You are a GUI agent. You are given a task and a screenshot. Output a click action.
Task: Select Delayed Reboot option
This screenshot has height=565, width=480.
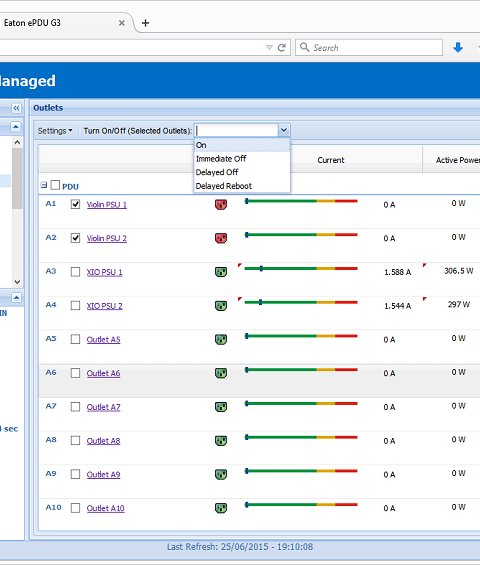click(242, 186)
